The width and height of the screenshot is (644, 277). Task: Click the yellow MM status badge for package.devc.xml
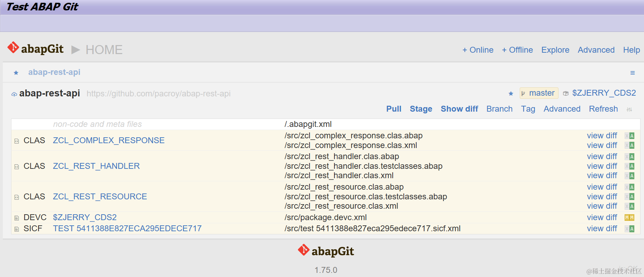[629, 218]
